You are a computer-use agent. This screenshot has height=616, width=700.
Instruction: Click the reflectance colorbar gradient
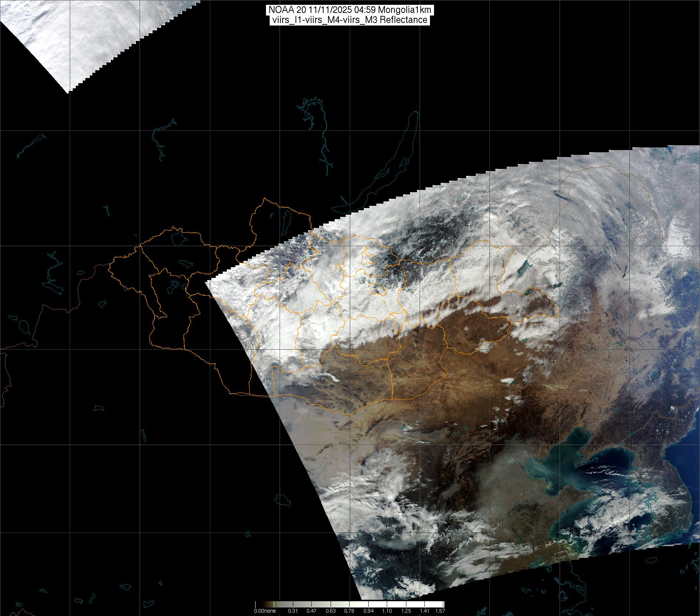pos(349,605)
